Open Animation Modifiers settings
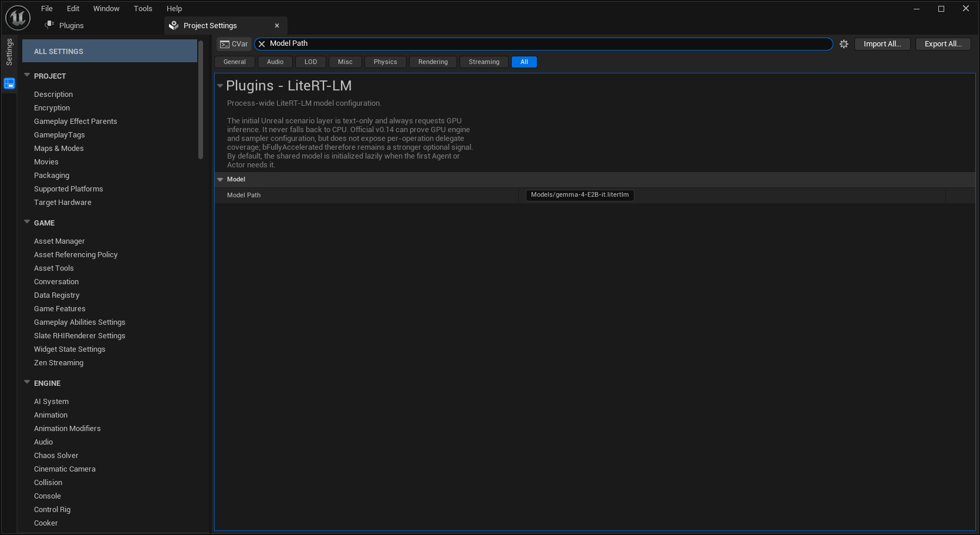 pos(67,428)
